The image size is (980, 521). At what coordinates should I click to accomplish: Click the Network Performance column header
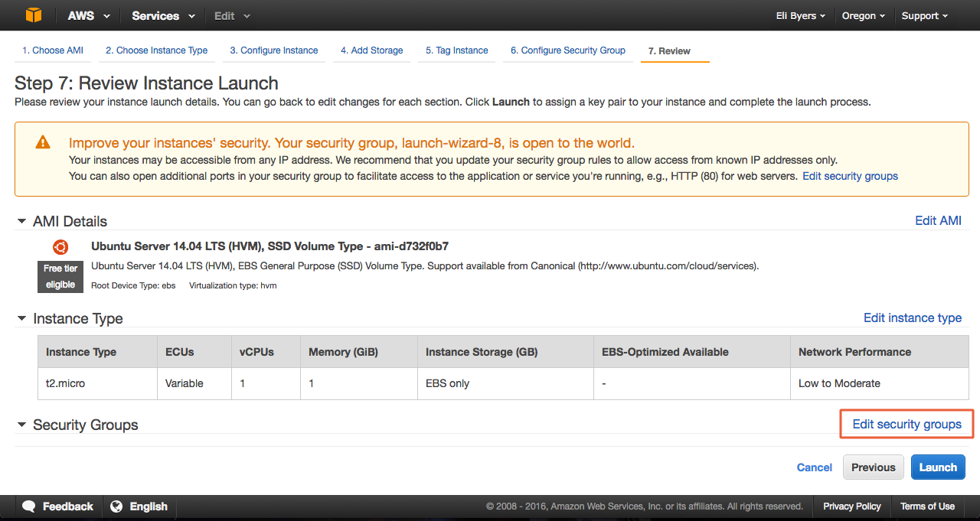point(879,352)
